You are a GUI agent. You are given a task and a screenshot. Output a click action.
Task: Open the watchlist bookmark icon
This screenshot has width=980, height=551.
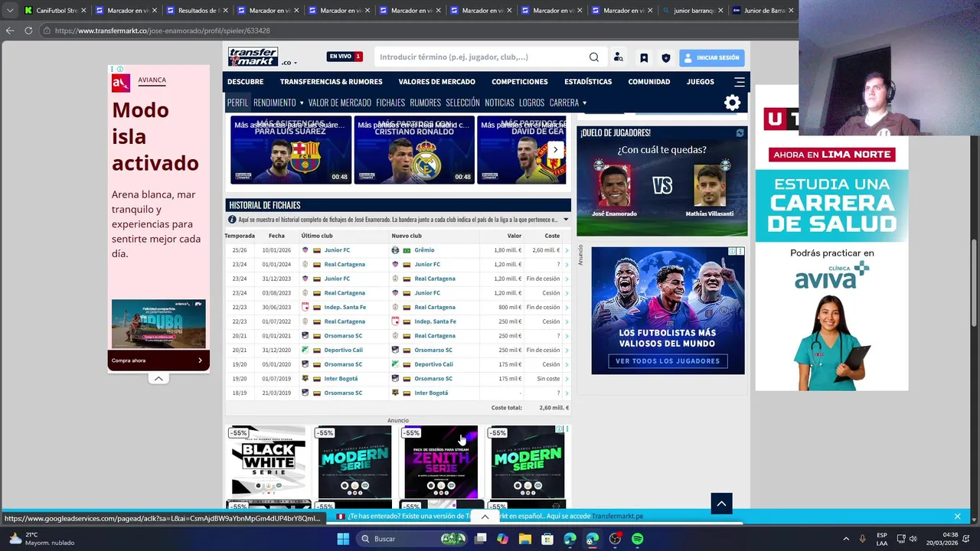(x=644, y=57)
